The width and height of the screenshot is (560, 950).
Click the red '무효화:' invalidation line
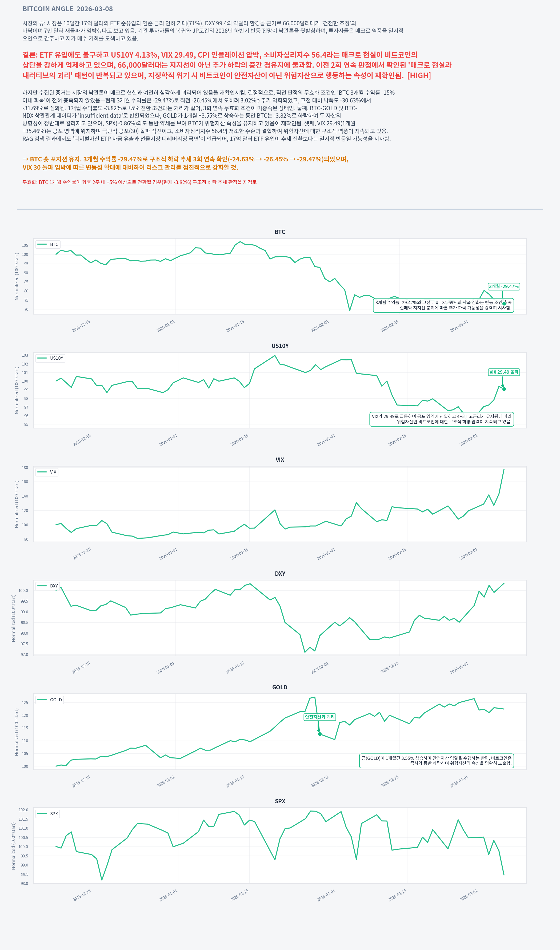[139, 182]
